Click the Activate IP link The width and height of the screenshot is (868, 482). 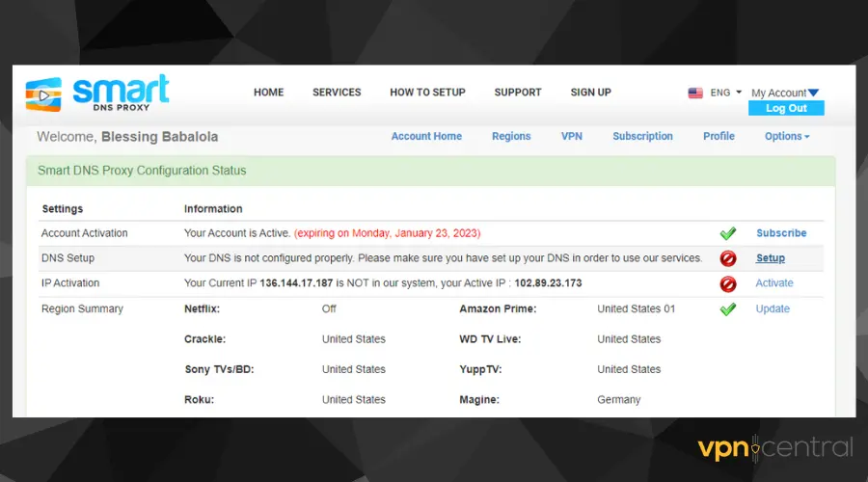pos(773,282)
